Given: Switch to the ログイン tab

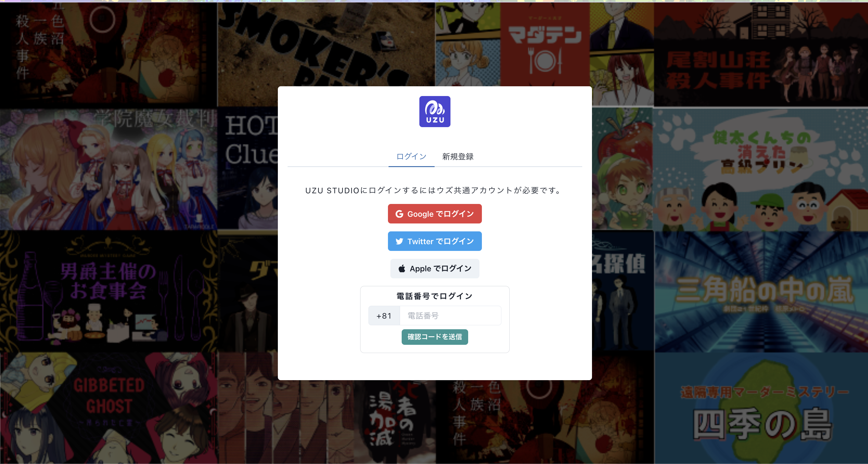Looking at the screenshot, I should (411, 157).
